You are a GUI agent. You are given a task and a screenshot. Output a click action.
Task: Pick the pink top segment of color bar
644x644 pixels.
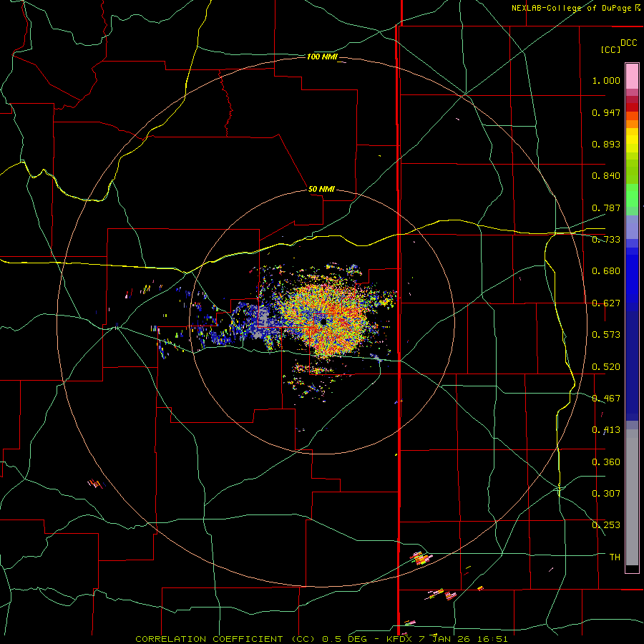[x=632, y=76]
